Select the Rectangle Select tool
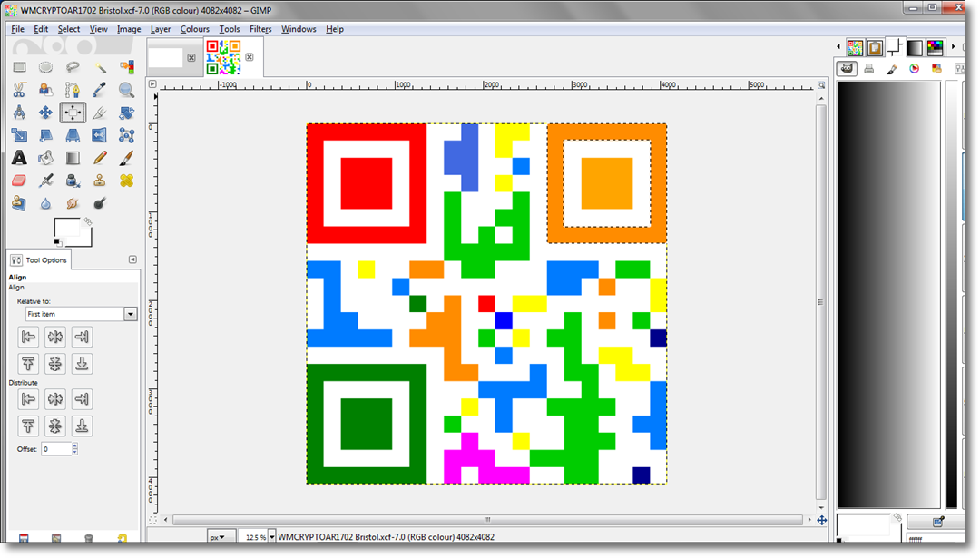This screenshot has width=980, height=558. pos(19,67)
